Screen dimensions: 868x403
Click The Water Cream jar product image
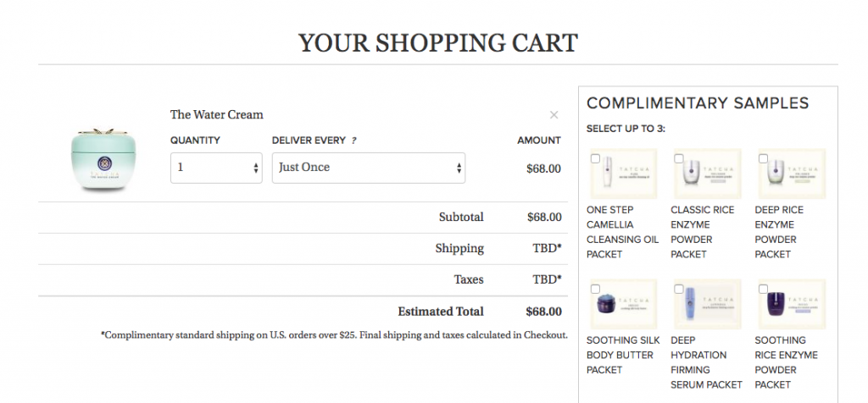pyautogui.click(x=96, y=160)
